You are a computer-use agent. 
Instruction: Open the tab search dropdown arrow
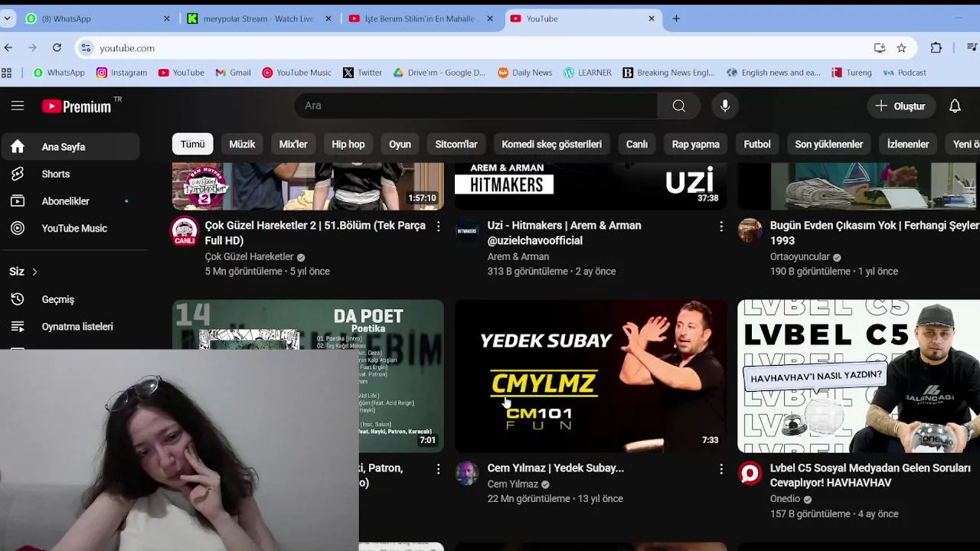7,18
